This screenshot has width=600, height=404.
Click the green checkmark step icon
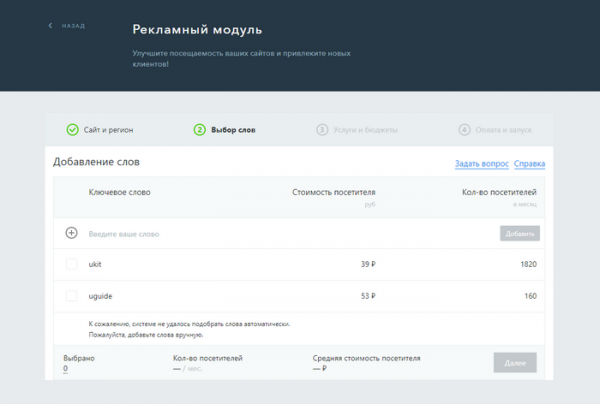[x=72, y=130]
